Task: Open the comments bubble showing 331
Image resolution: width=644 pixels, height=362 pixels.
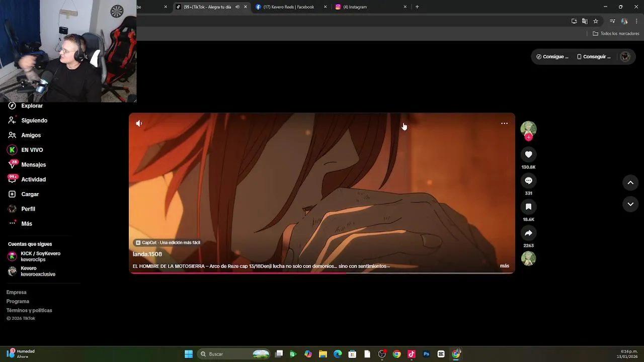Action: (x=528, y=180)
